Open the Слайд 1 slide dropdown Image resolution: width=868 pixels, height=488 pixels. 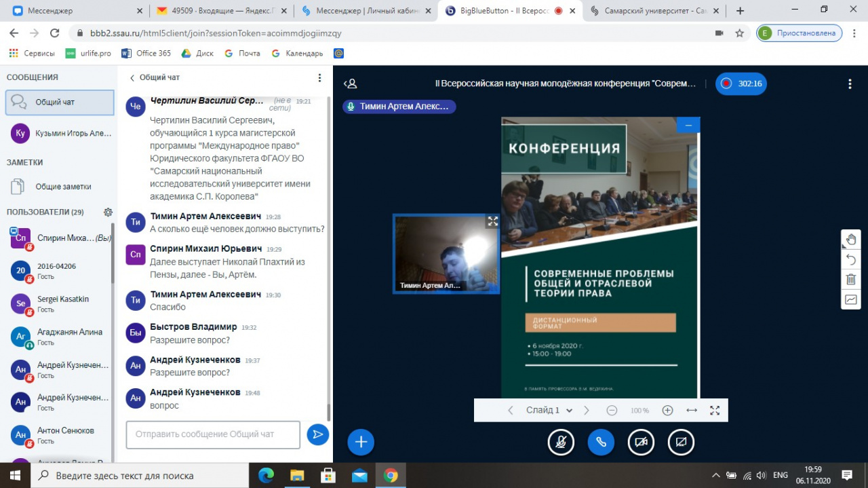pyautogui.click(x=549, y=410)
